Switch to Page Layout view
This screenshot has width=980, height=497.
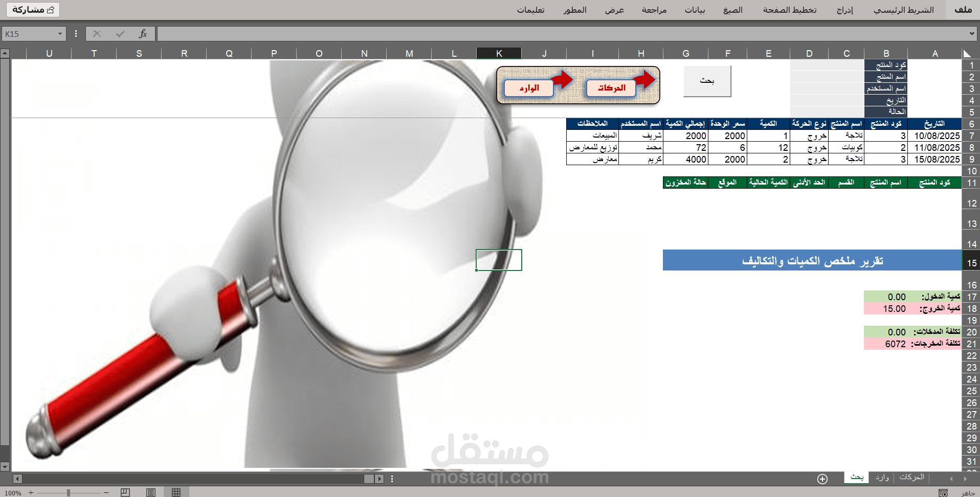pos(151,492)
